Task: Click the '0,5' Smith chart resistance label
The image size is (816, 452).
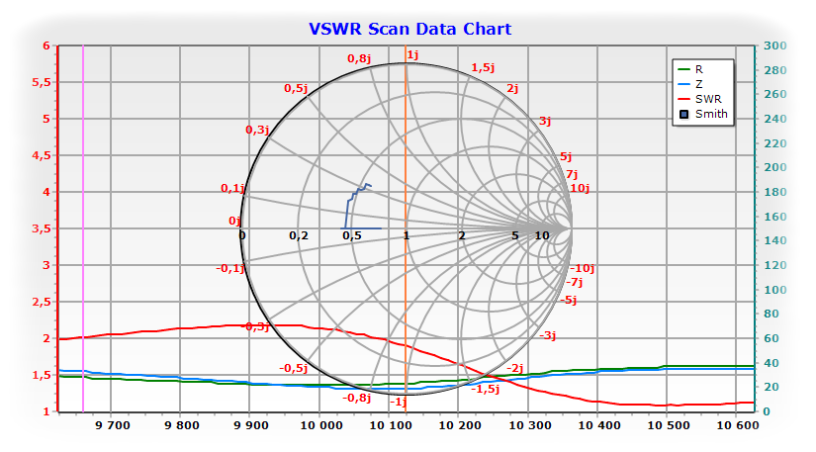Action: (352, 236)
